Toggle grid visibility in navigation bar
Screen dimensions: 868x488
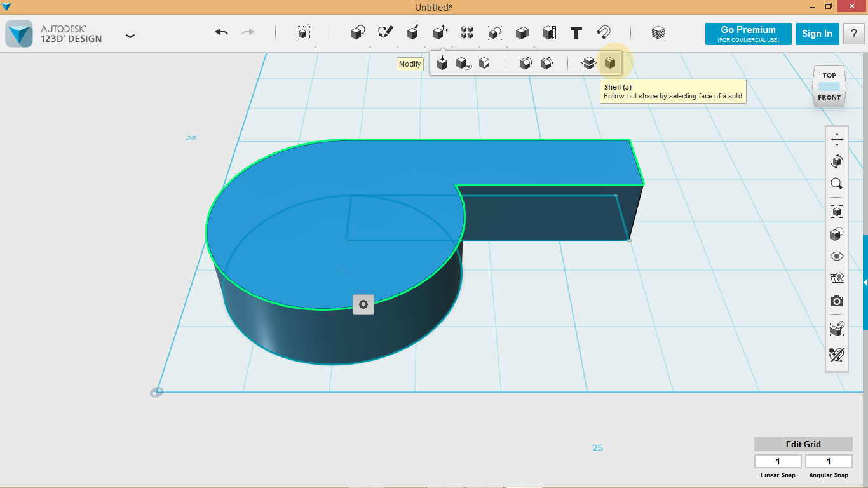(x=836, y=278)
